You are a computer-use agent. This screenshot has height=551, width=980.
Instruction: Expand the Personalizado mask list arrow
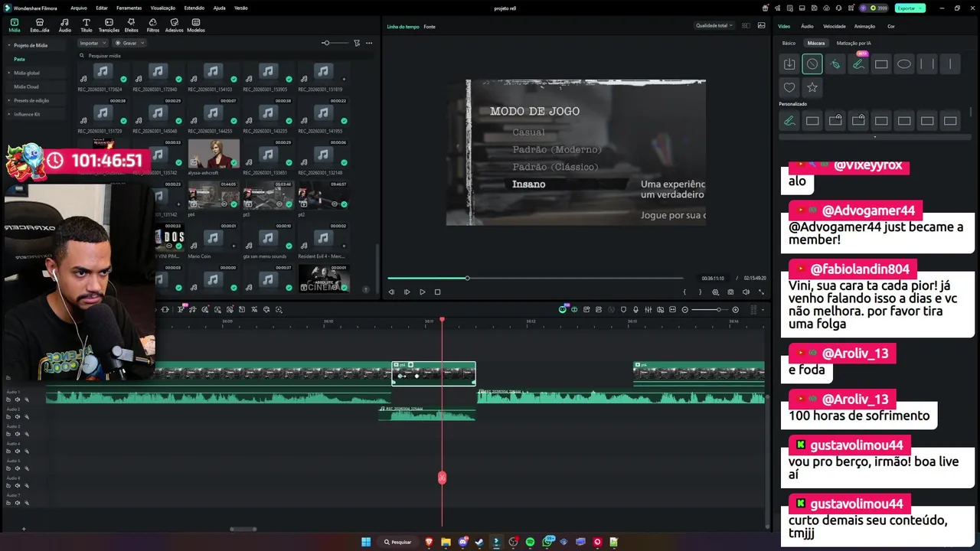tap(875, 137)
